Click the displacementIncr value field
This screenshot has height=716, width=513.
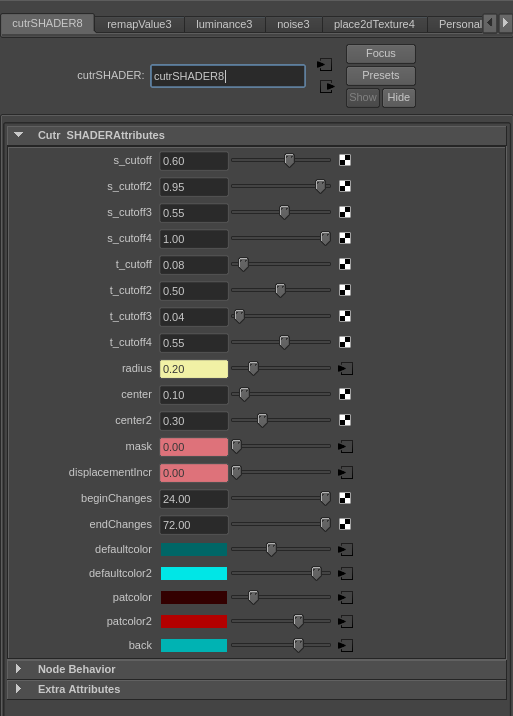tap(194, 473)
